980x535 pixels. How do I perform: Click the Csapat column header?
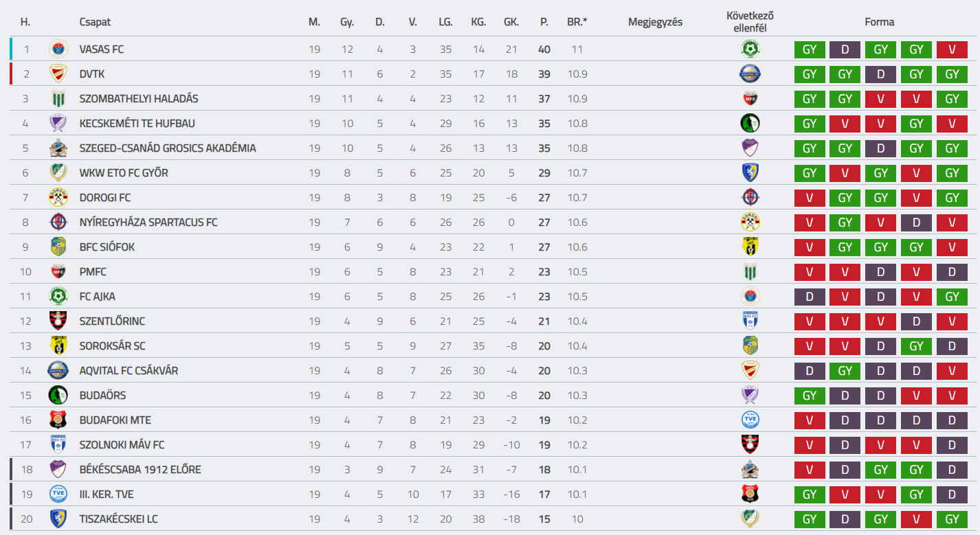point(95,22)
